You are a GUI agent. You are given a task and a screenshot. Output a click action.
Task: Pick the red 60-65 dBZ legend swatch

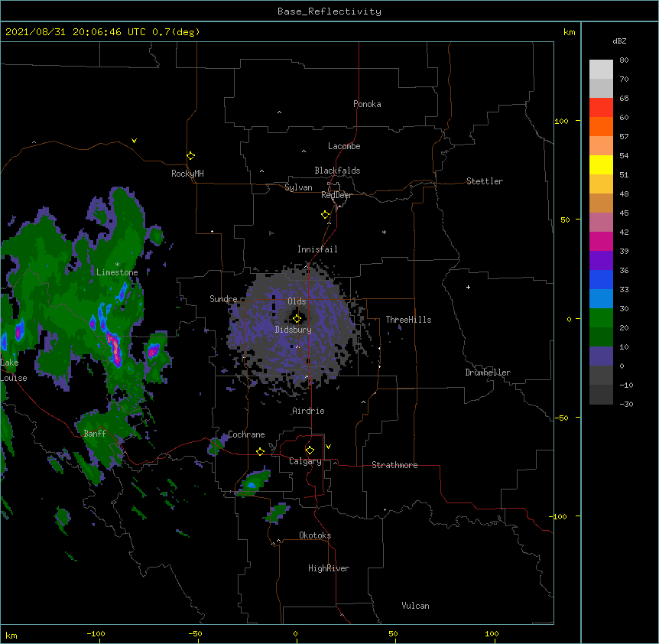601,108
